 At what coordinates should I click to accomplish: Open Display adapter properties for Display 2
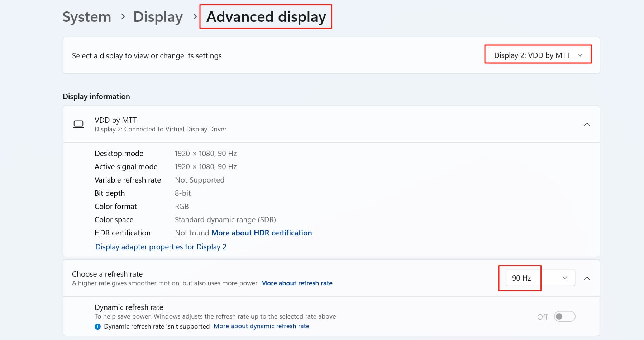pos(161,247)
